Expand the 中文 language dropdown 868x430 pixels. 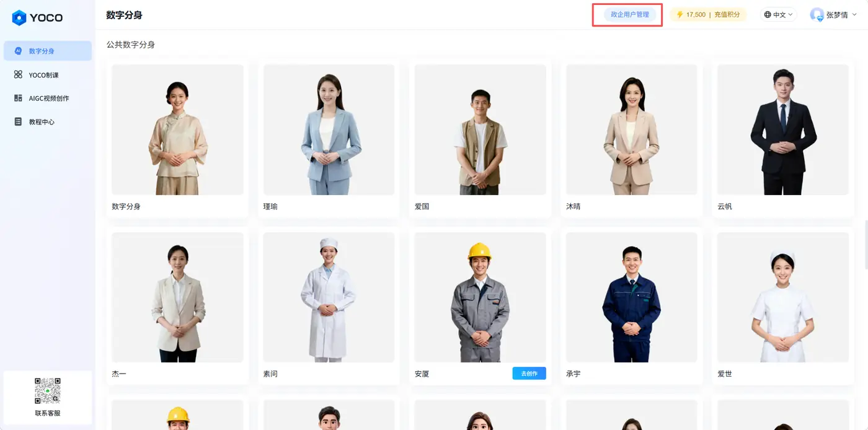click(x=778, y=14)
